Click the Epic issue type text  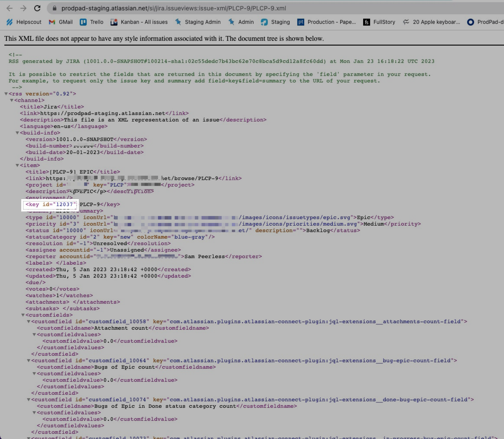pyautogui.click(x=364, y=218)
